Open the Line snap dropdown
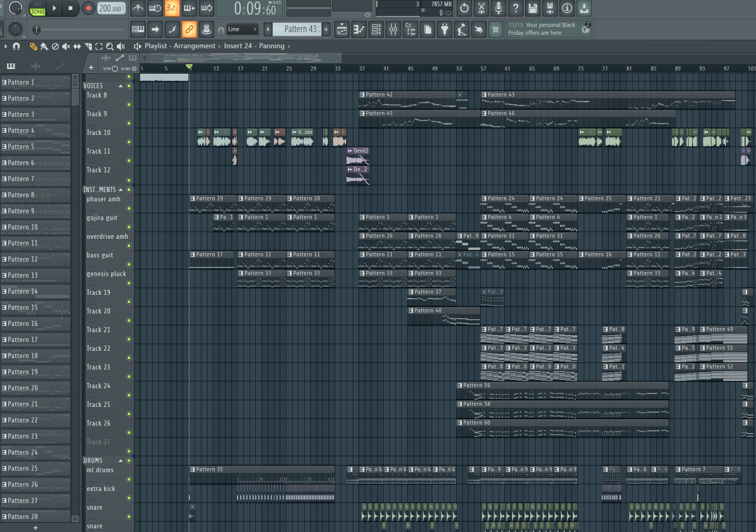The image size is (756, 532). [242, 30]
